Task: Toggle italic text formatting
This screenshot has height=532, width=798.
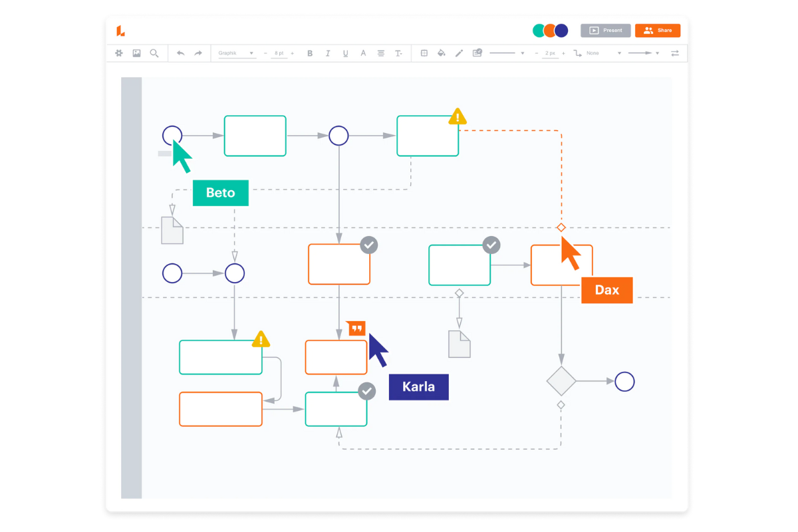Action: pyautogui.click(x=328, y=53)
